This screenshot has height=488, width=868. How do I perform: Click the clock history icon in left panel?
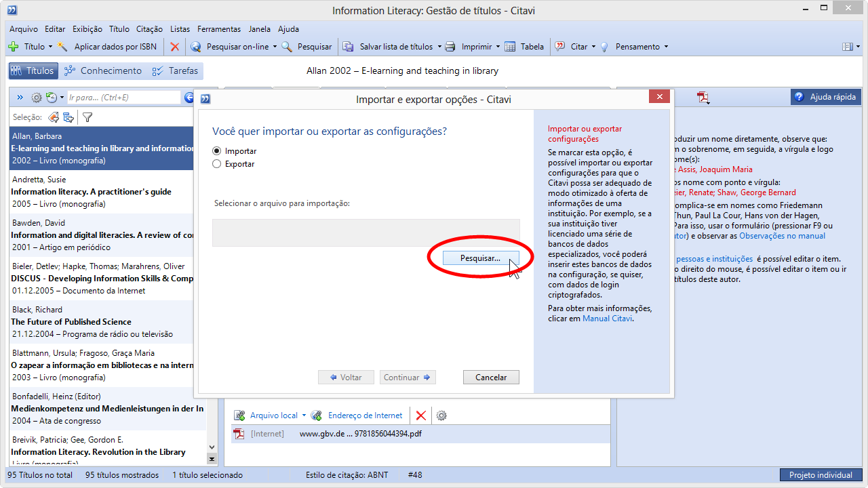click(51, 98)
